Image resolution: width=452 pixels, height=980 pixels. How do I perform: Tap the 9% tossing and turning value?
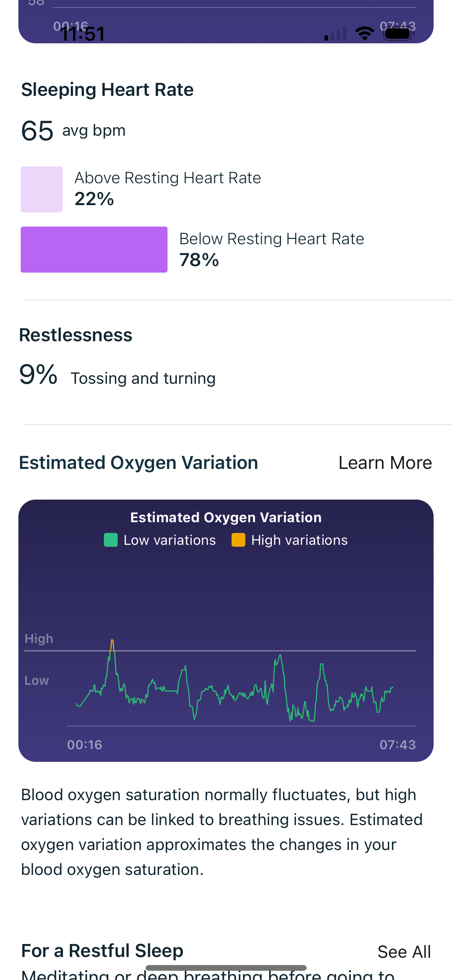tap(38, 375)
